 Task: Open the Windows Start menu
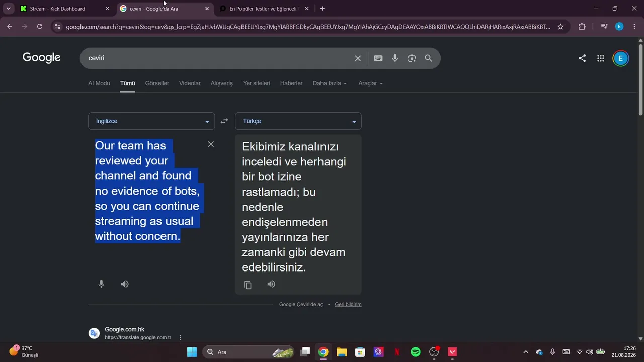tap(192, 352)
